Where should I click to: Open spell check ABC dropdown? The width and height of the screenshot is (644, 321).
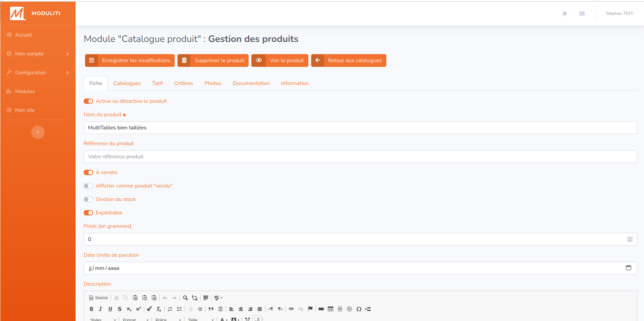pyautogui.click(x=218, y=298)
